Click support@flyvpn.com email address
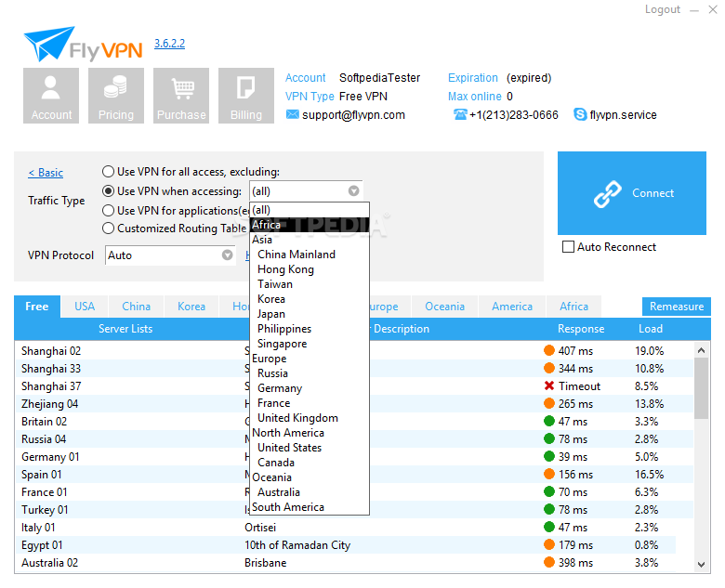The width and height of the screenshot is (725, 588). click(x=353, y=114)
